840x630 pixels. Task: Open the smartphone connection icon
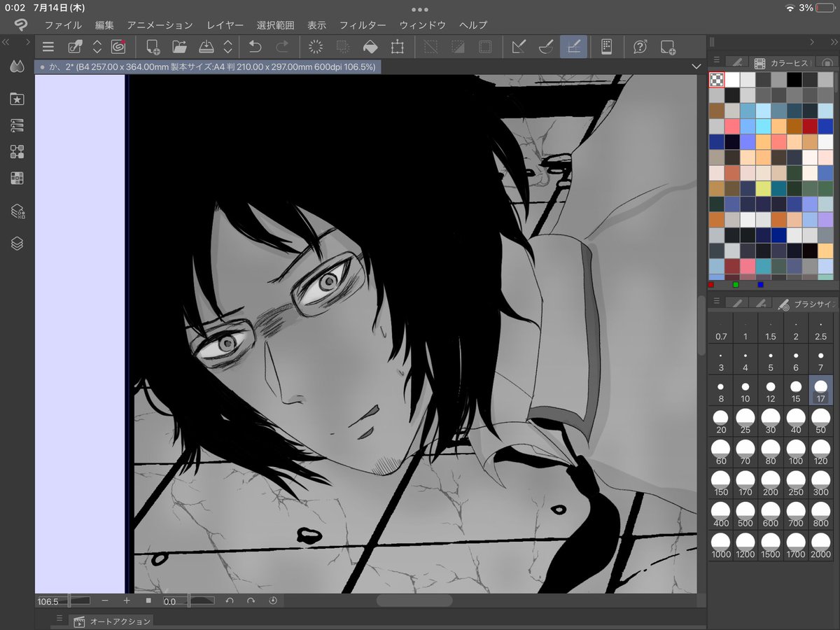pyautogui.click(x=606, y=47)
